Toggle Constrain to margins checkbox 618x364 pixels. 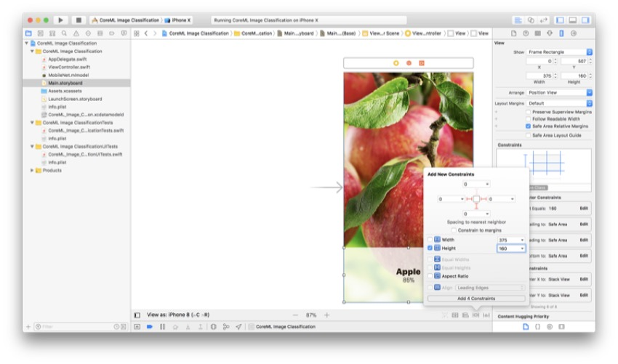coord(454,230)
